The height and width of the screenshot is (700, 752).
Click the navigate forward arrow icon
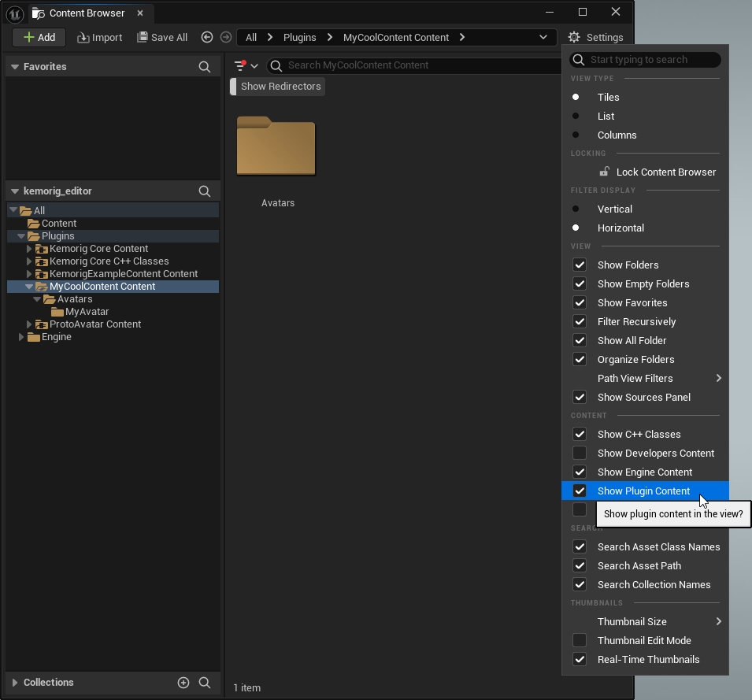[226, 37]
